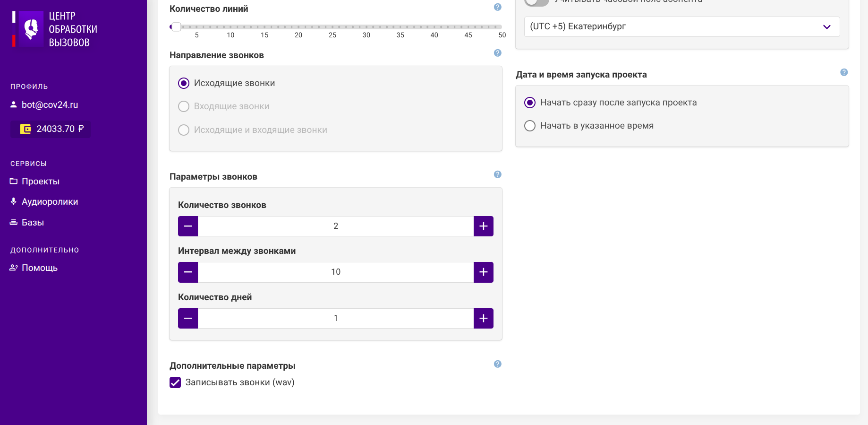Click the help person icon next to Помощь
The width and height of the screenshot is (868, 425).
coord(14,268)
